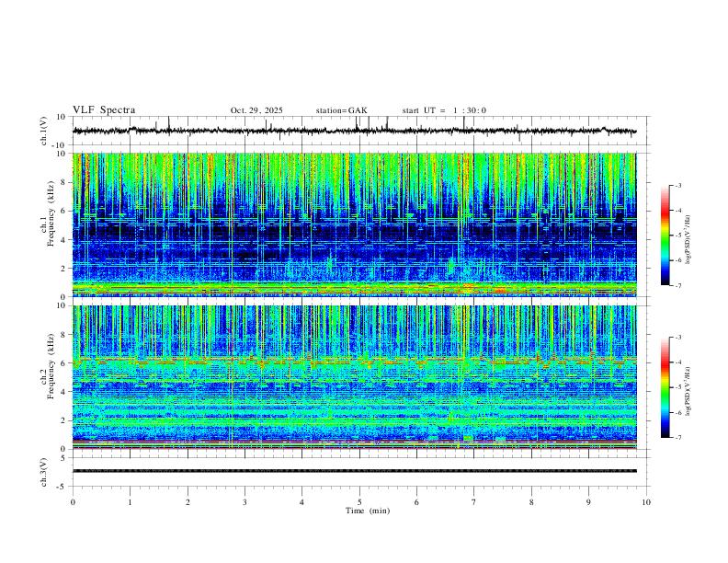The height and width of the screenshot is (563, 728).
Task: Click the ch.2 spectrogram panel
Action: click(x=354, y=377)
